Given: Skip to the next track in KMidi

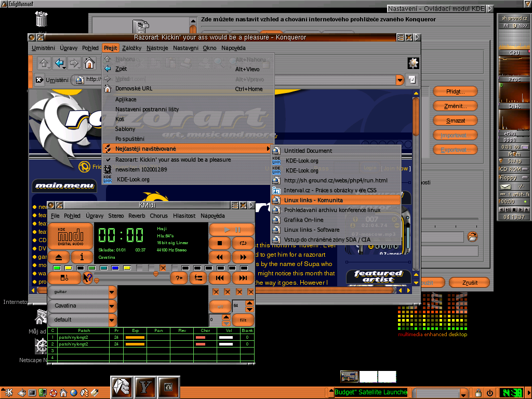Looking at the screenshot, I should [243, 278].
